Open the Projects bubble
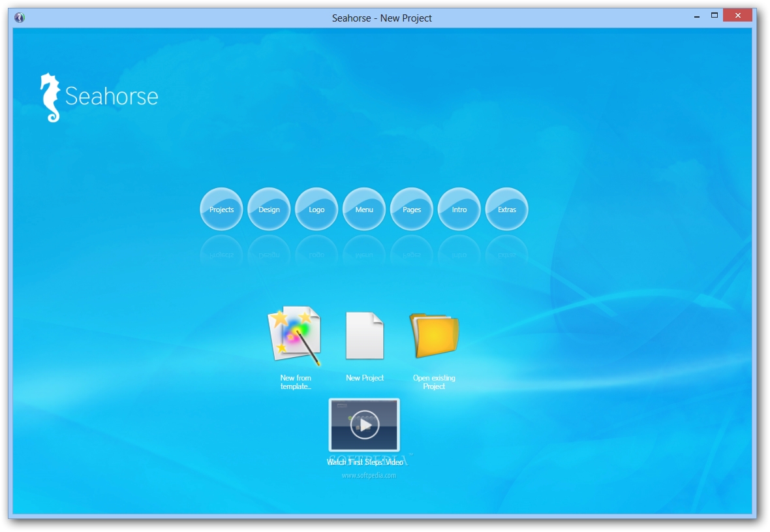Screen dimensions: 770x532 click(x=221, y=210)
